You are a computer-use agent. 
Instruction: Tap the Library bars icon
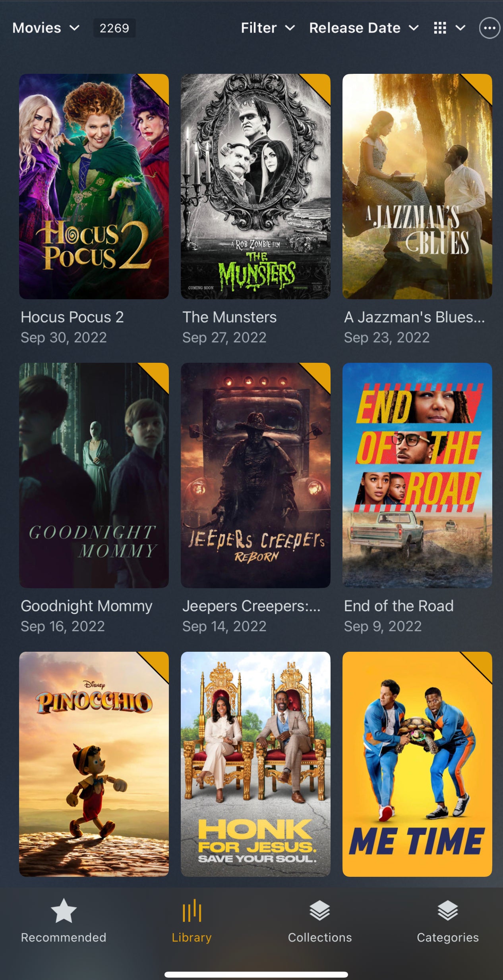pos(192,911)
